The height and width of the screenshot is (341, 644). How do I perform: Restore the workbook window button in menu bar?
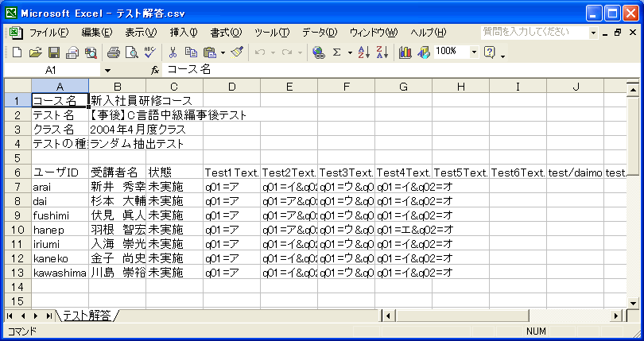coord(618,33)
